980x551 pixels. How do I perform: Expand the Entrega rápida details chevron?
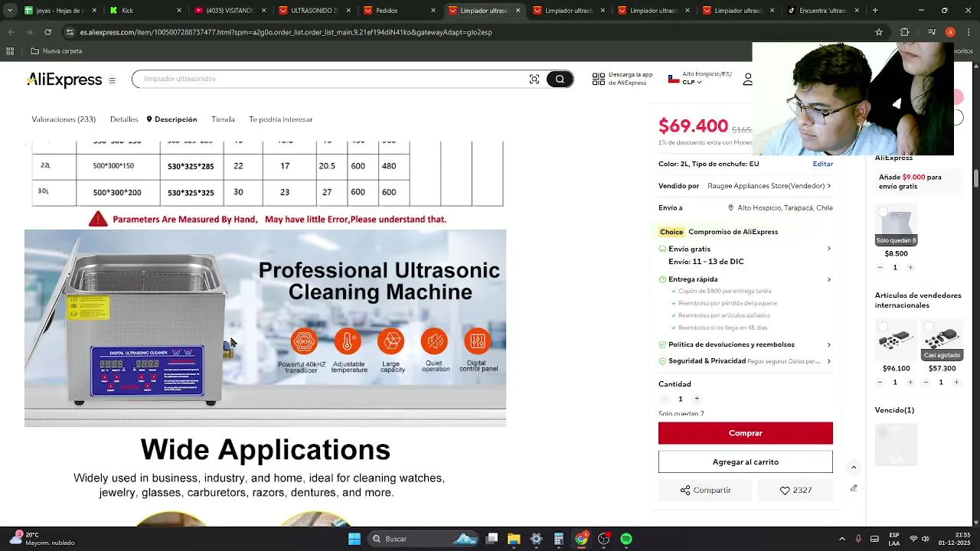828,279
